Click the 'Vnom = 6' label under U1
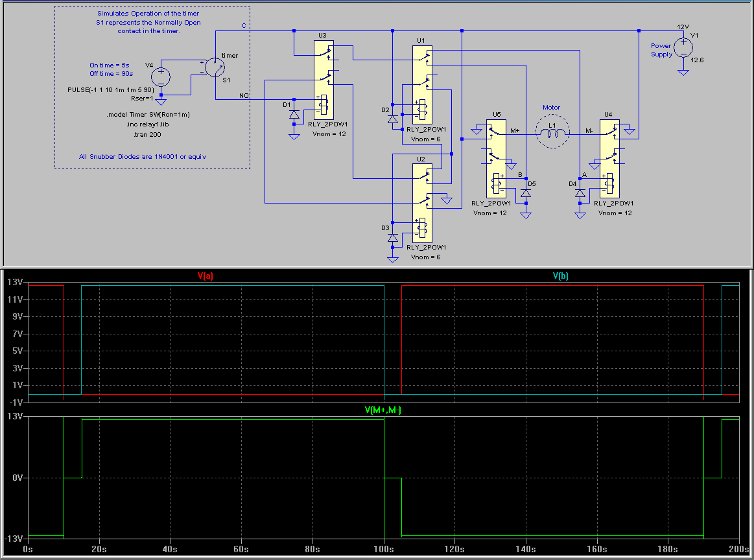Screen dimensions: 754x560 pos(425,139)
